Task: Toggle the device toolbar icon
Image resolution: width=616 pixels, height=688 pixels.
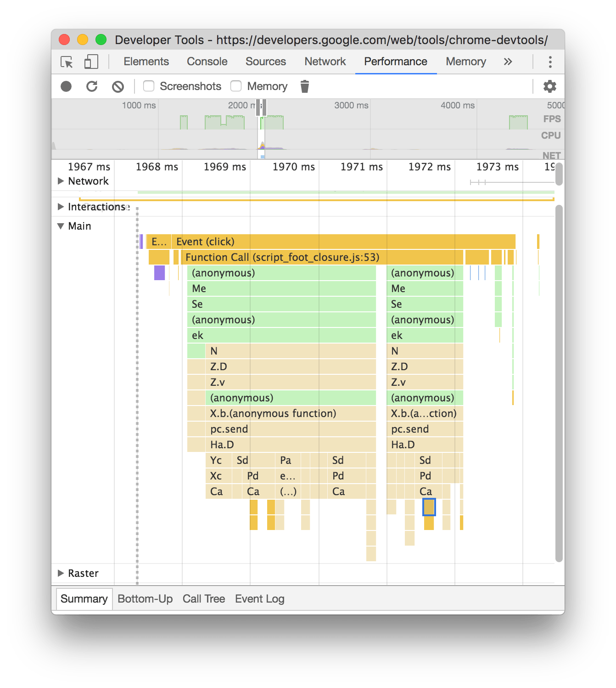Action: point(91,62)
